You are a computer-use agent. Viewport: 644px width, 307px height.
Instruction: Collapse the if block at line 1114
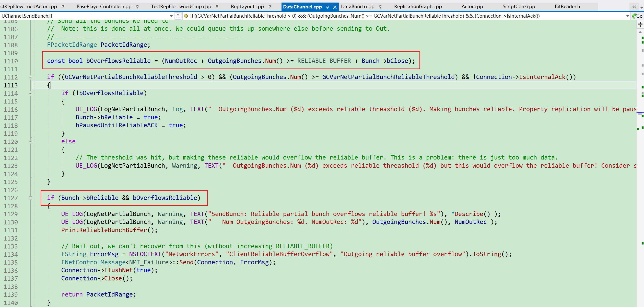click(30, 93)
